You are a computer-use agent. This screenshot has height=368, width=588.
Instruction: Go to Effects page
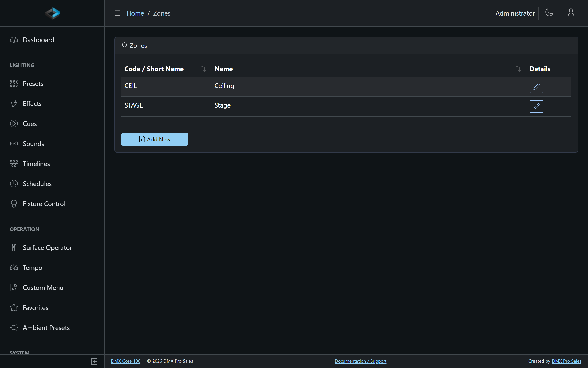click(52, 103)
